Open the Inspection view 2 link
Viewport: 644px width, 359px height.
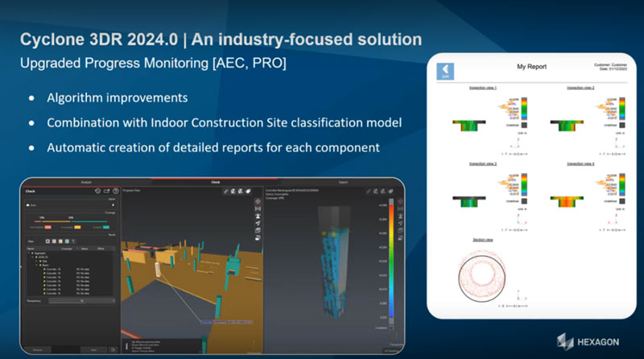pos(580,88)
